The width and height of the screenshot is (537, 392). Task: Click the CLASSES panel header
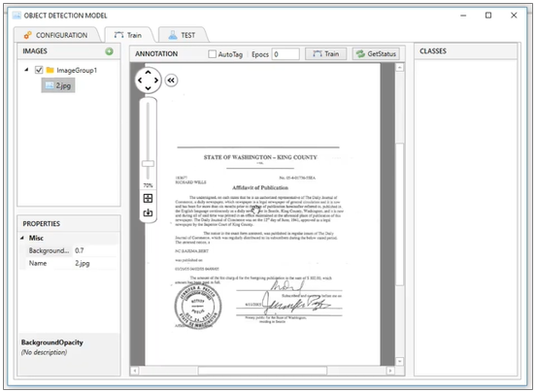tap(466, 51)
